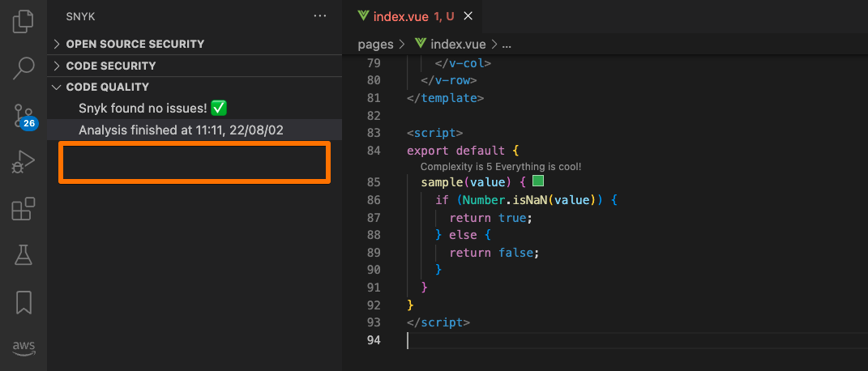Open the Run and Debug view
This screenshot has width=868, height=371.
(24, 162)
